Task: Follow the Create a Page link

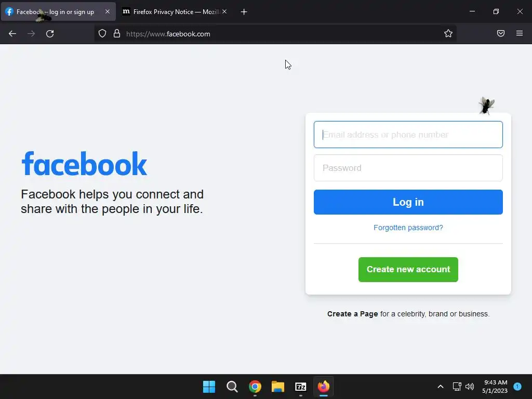Action: click(353, 314)
